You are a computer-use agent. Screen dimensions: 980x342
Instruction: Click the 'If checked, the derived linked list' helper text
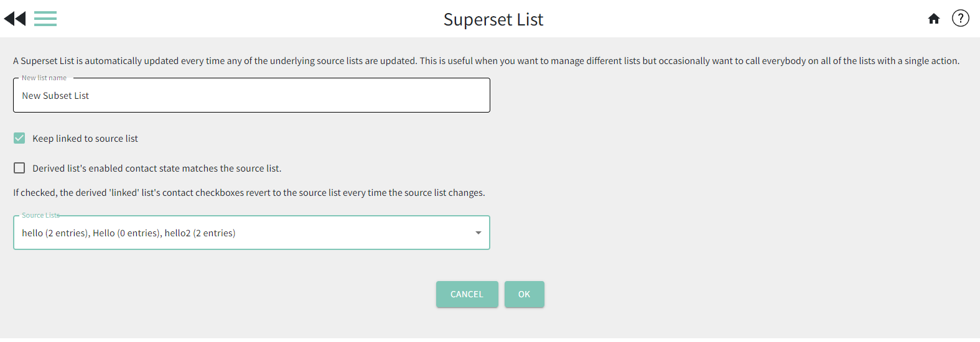pyautogui.click(x=249, y=193)
